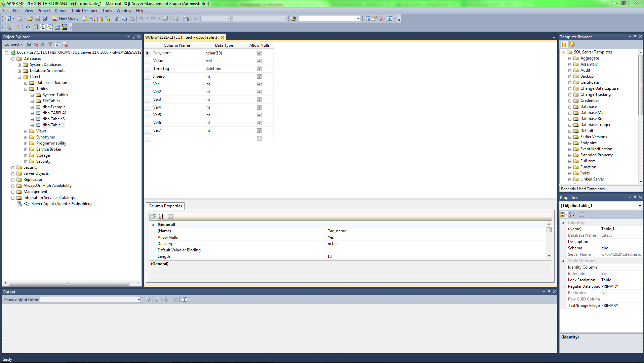Uncheck Allow Nulls for TimeTag column
This screenshot has height=363, width=644.
click(259, 69)
